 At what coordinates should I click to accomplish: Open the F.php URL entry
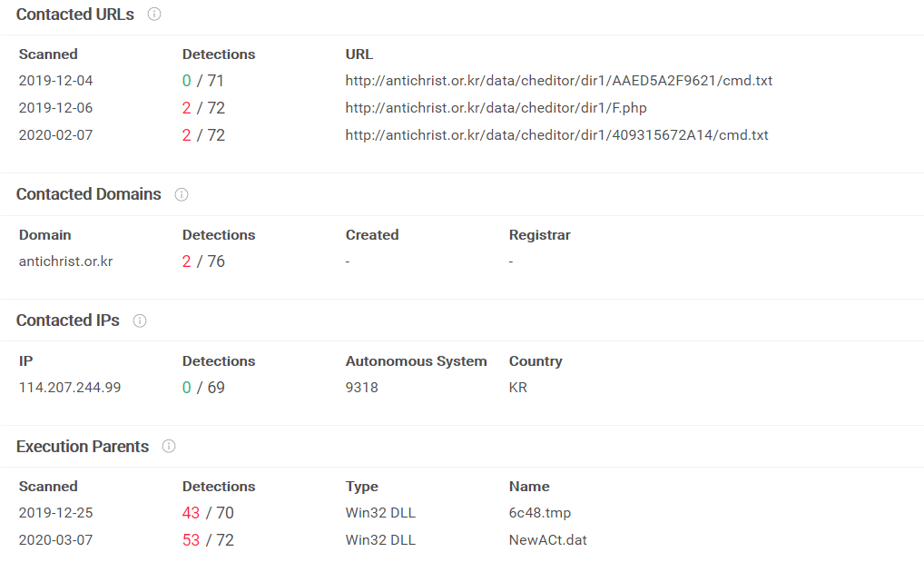tap(496, 108)
